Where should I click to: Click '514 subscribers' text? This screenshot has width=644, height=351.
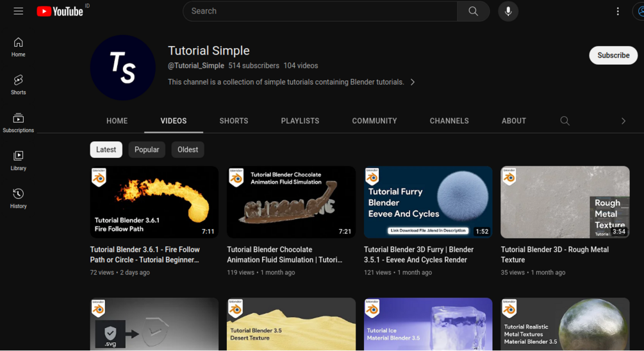pos(254,66)
